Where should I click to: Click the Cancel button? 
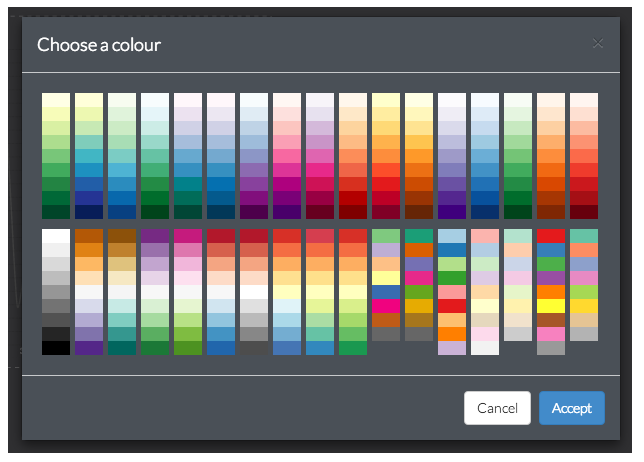point(497,408)
